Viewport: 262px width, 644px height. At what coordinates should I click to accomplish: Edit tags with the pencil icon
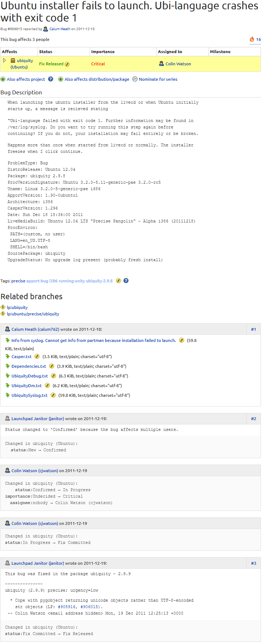click(118, 281)
